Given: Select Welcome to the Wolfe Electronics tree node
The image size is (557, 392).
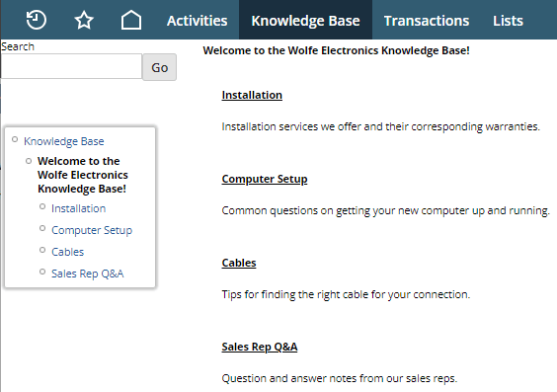Looking at the screenshot, I should coord(82,175).
